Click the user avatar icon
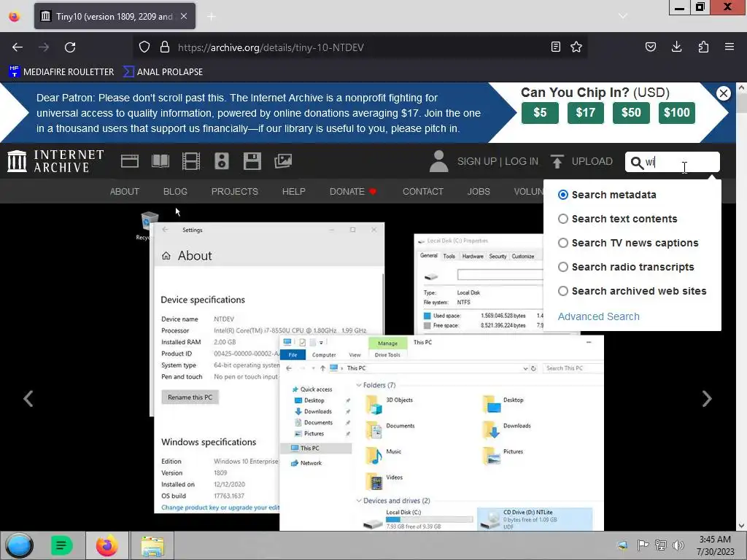Image resolution: width=747 pixels, height=560 pixels. click(x=438, y=161)
